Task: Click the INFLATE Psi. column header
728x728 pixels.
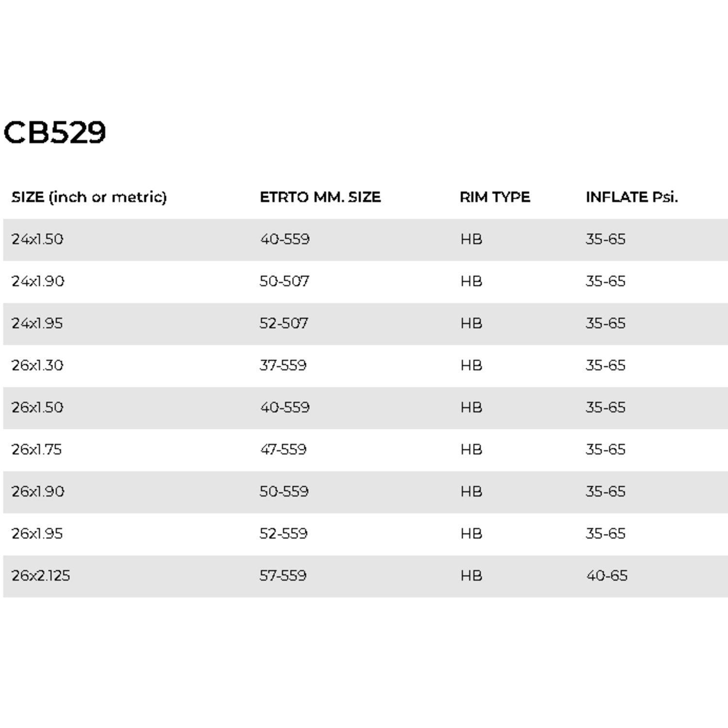Action: tap(631, 197)
